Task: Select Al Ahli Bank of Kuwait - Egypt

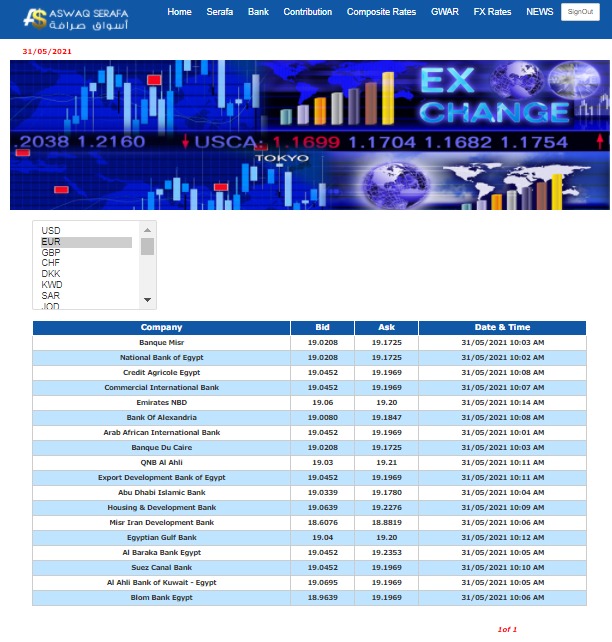Action: pyautogui.click(x=161, y=583)
